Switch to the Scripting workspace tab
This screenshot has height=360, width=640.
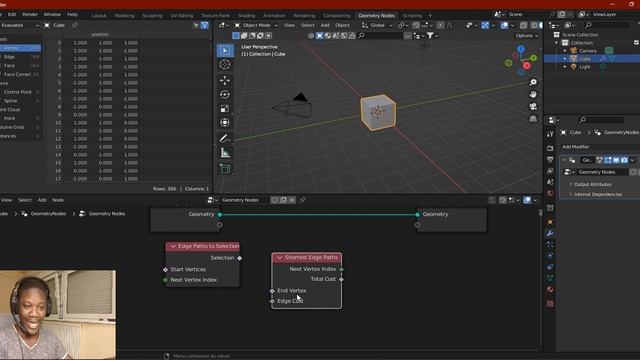[x=412, y=16]
